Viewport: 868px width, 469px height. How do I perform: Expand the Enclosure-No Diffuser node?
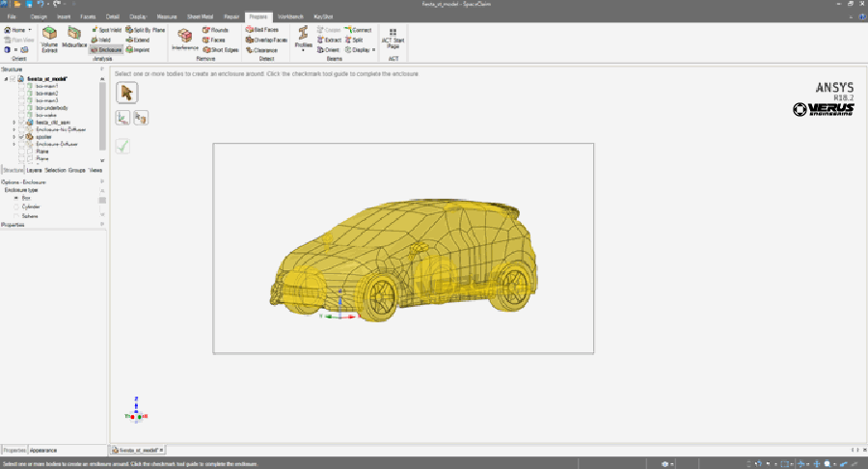14,129
